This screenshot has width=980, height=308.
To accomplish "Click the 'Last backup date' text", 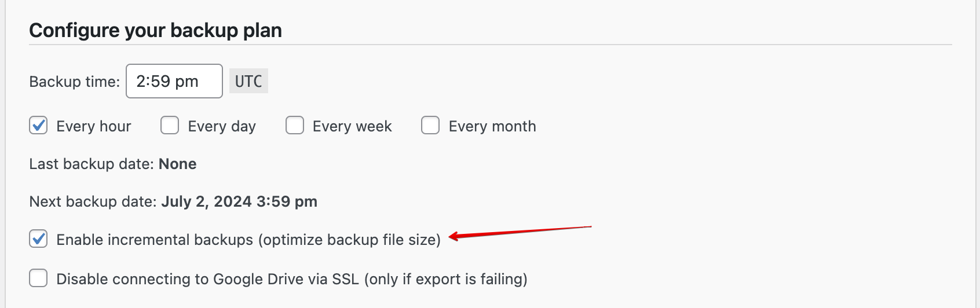I will click(92, 164).
